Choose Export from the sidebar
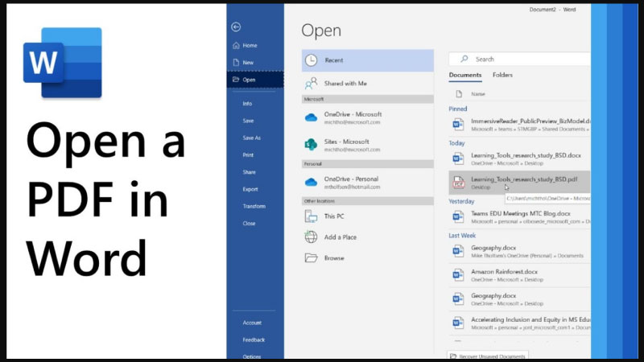The width and height of the screenshot is (644, 362). point(250,189)
